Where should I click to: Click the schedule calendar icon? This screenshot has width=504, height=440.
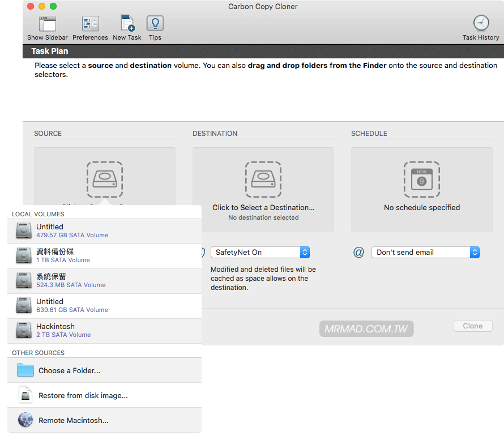(x=422, y=180)
